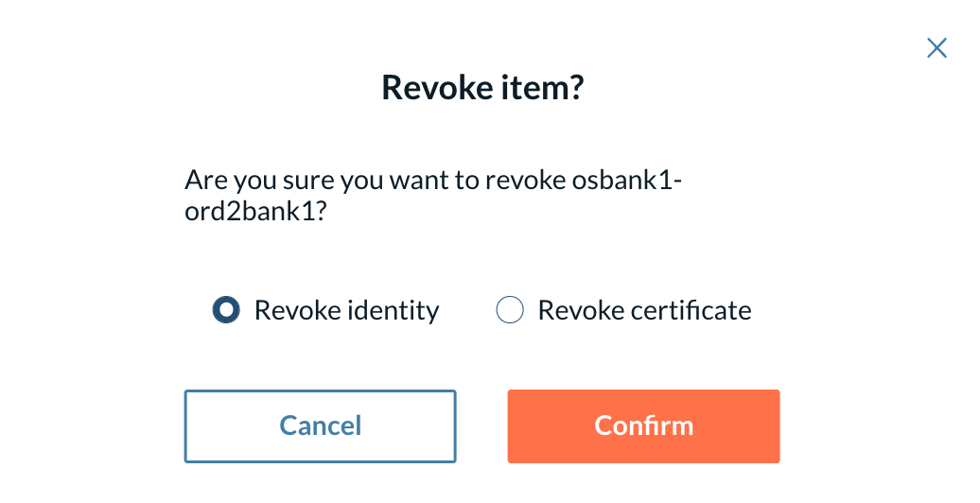Abort revocation using the outlined Cancel button
The height and width of the screenshot is (503, 980).
(x=320, y=426)
